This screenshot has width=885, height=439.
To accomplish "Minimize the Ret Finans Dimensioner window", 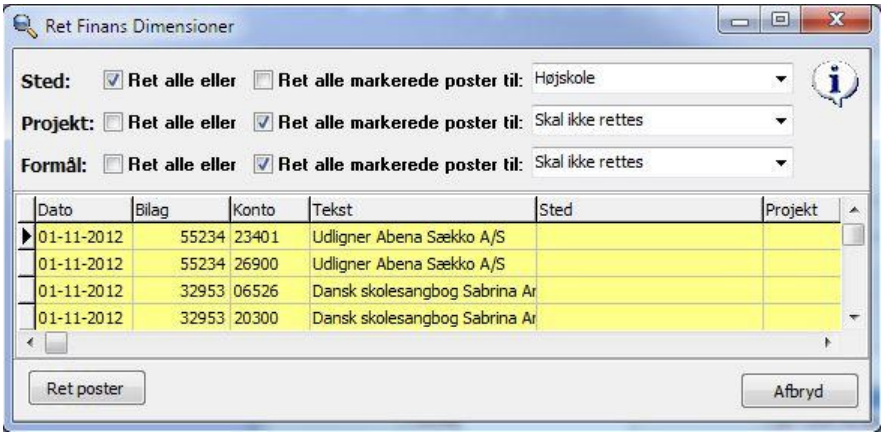I will (x=739, y=21).
